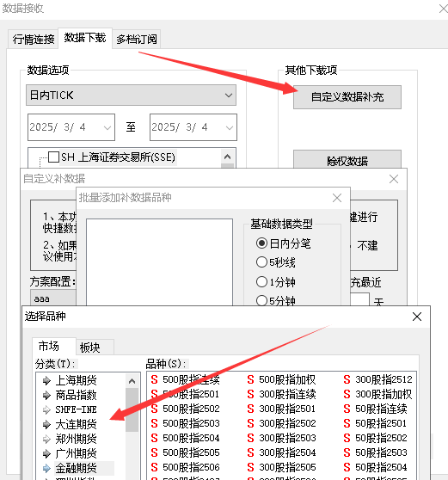448x480 pixels.
Task: Close the 选择品种 dialog
Action: [x=417, y=317]
